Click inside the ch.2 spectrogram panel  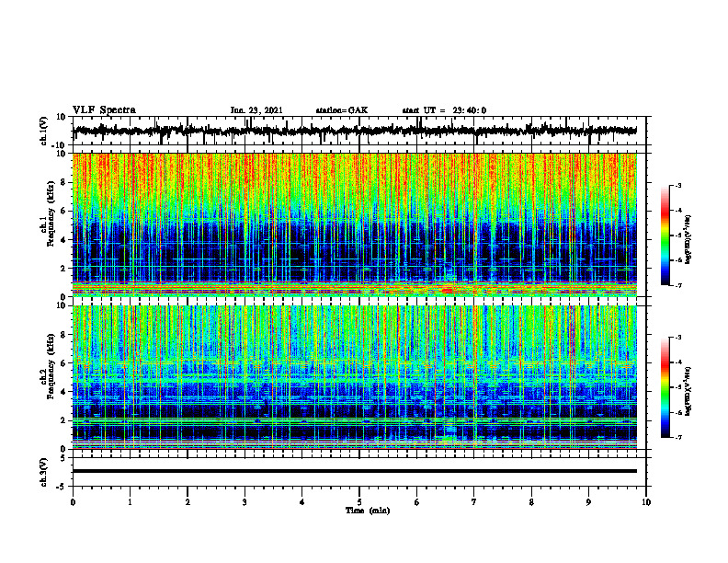coord(355,377)
